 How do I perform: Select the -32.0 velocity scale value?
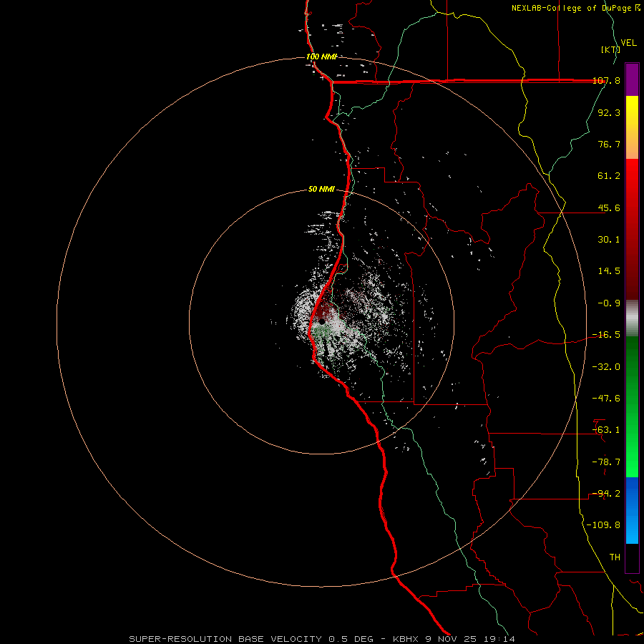point(606,367)
